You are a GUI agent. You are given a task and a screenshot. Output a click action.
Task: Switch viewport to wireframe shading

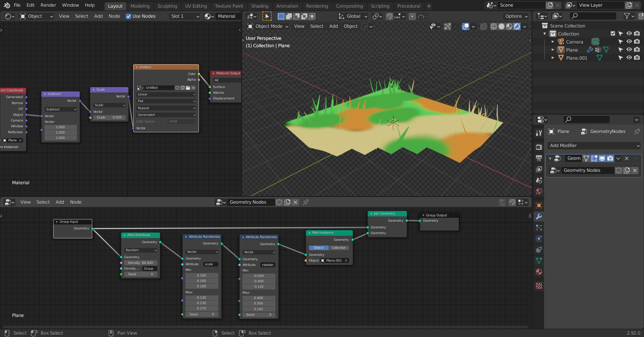point(494,26)
